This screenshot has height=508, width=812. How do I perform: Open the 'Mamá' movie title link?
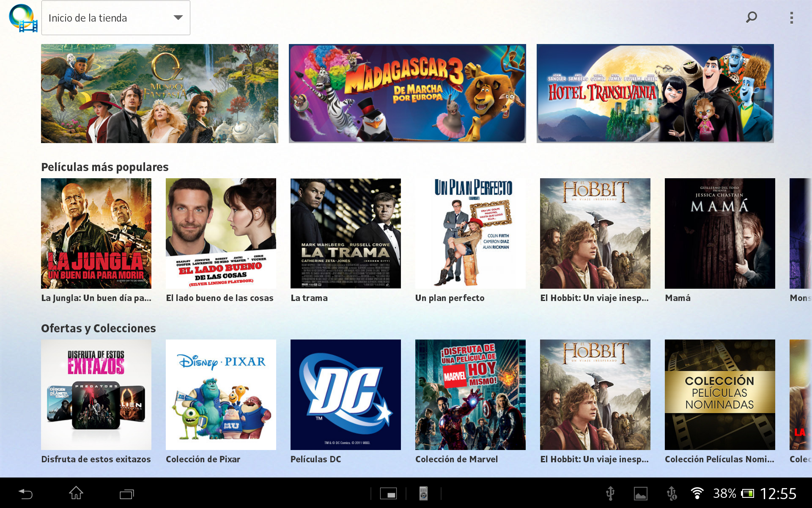point(678,298)
